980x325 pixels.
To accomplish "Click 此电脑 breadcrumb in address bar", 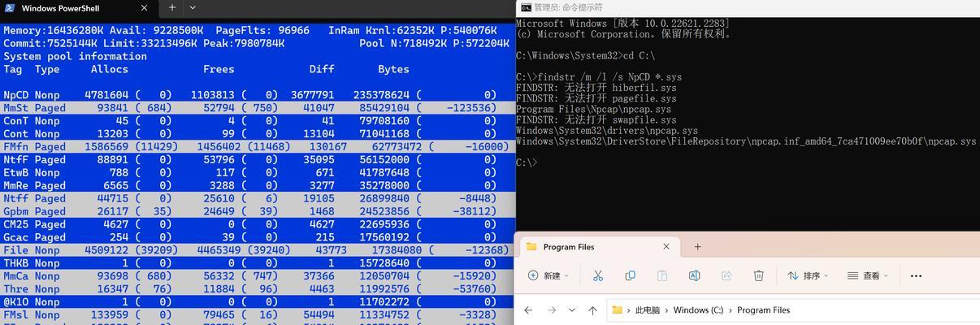I will coord(648,310).
